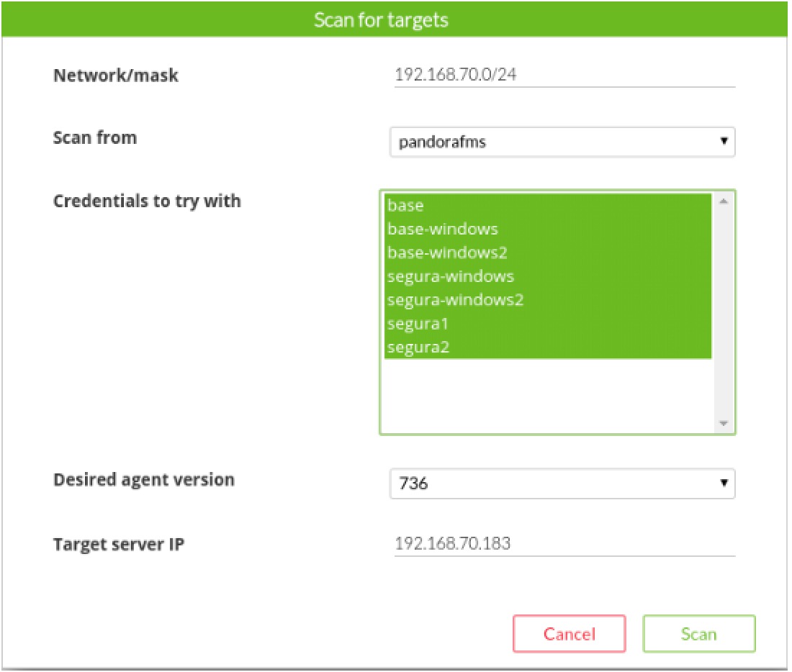The width and height of the screenshot is (792, 672).
Task: Select the 'base-windows2' credential entry
Action: pyautogui.click(x=547, y=253)
